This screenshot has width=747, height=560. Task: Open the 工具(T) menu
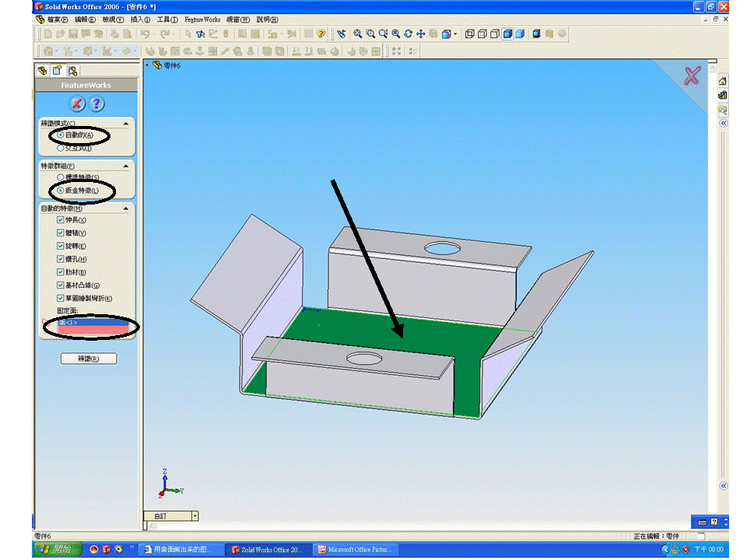[167, 19]
